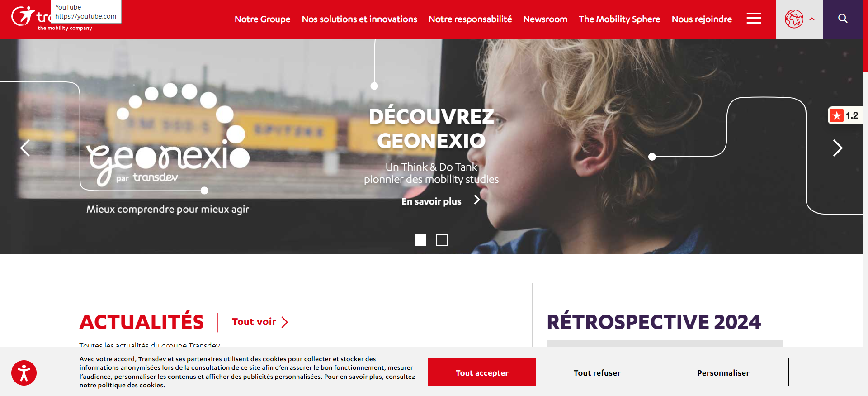Select the second carousel slide indicator
The height and width of the screenshot is (396, 868).
[x=442, y=240]
